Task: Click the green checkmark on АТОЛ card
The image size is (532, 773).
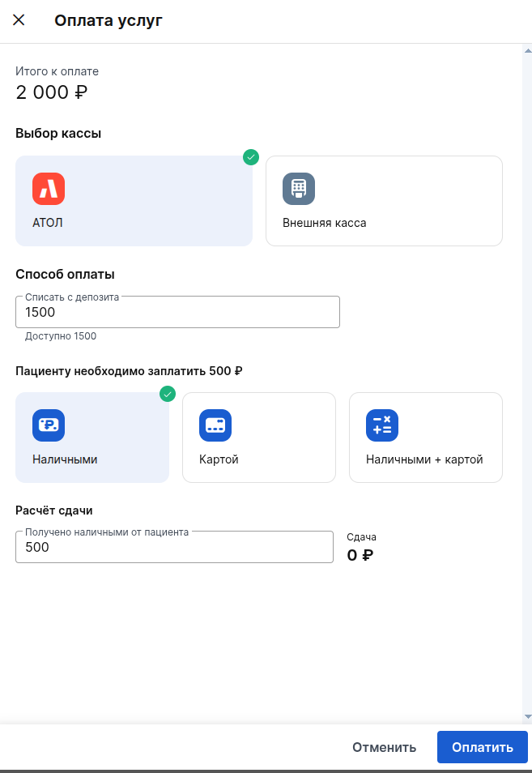Action: coord(251,157)
